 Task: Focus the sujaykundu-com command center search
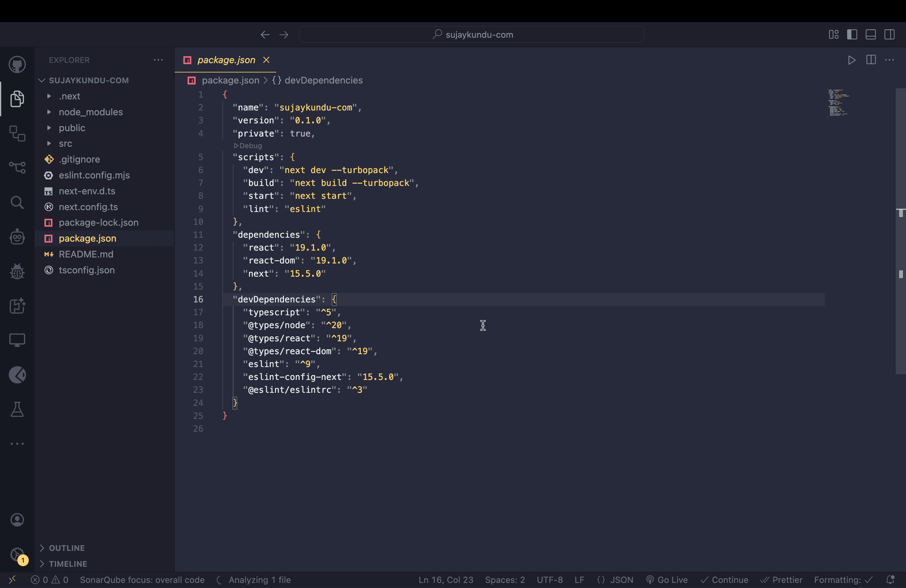tap(472, 35)
